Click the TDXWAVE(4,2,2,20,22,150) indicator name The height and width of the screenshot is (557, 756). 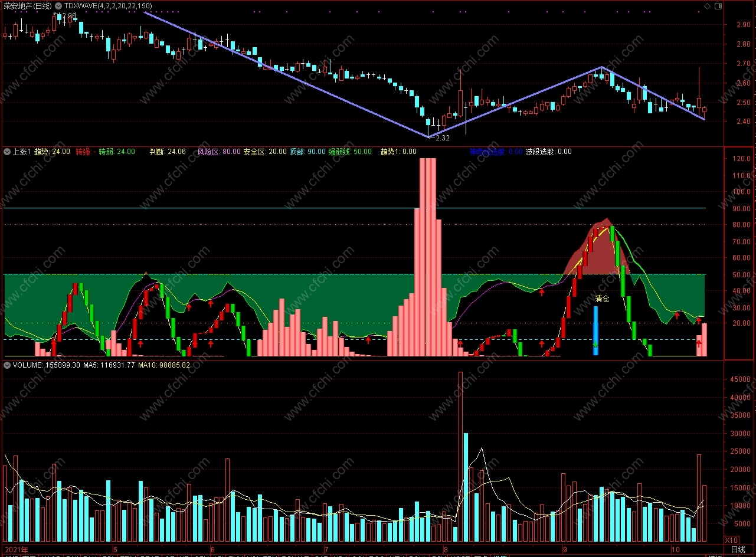pyautogui.click(x=107, y=6)
